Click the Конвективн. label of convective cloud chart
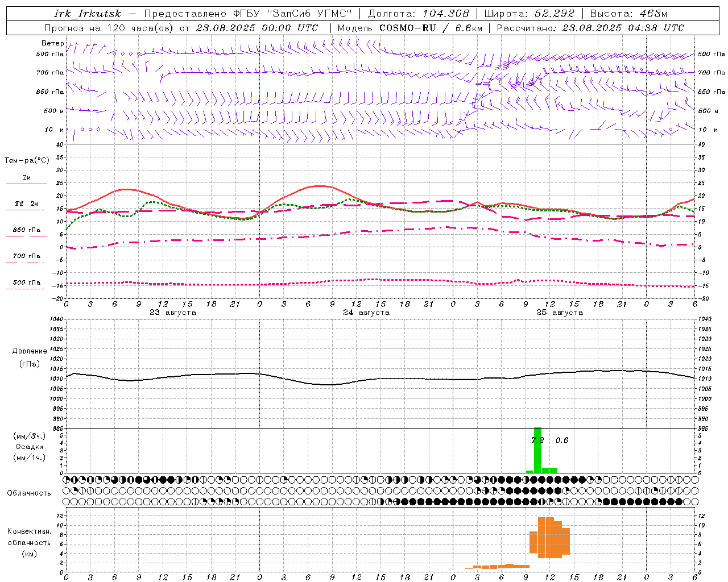The height and width of the screenshot is (582, 728). (30, 531)
